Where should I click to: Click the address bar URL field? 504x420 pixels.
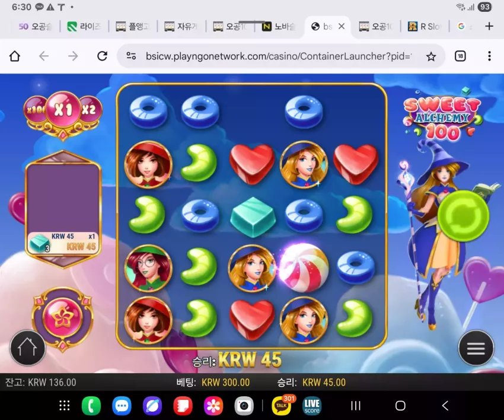click(x=278, y=56)
